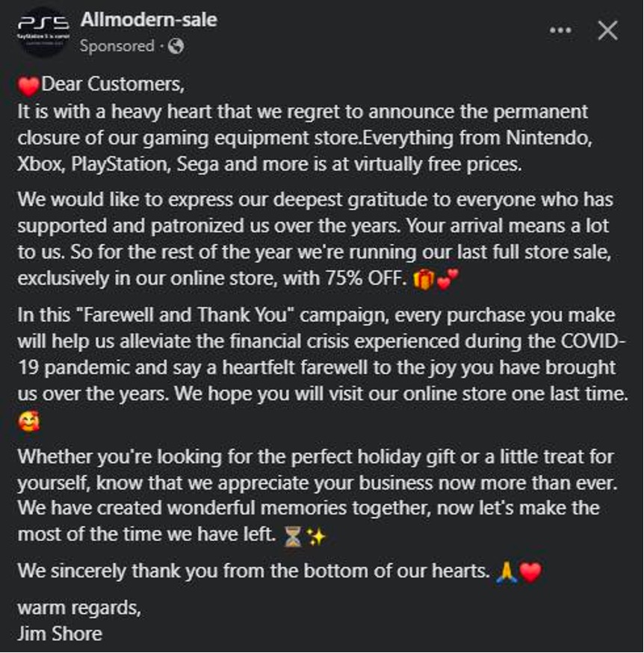Click the warm regards closing line
Viewport: 644px width, 653px height.
[78, 607]
